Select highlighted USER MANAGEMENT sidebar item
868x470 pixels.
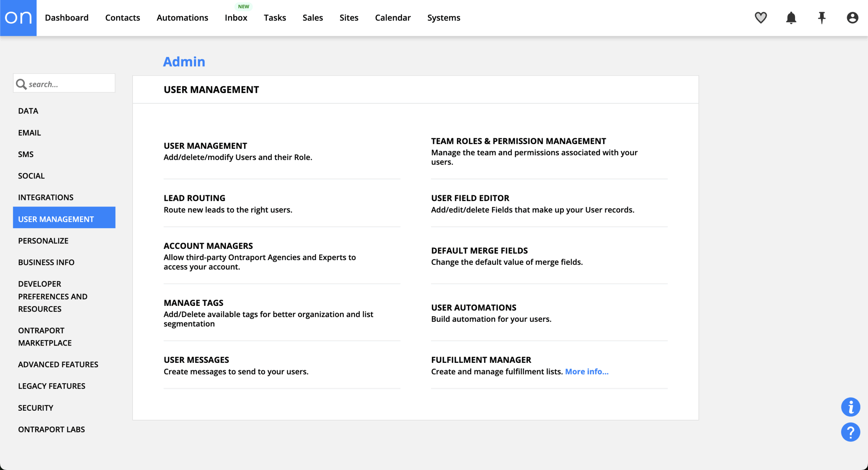64,217
